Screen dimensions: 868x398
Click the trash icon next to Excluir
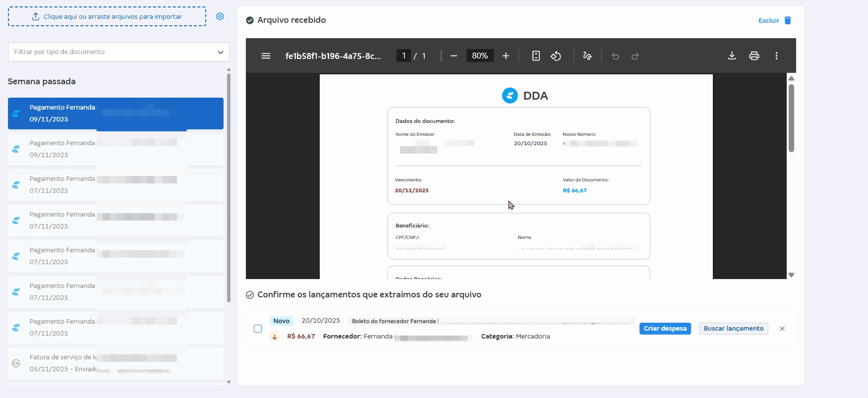788,20
